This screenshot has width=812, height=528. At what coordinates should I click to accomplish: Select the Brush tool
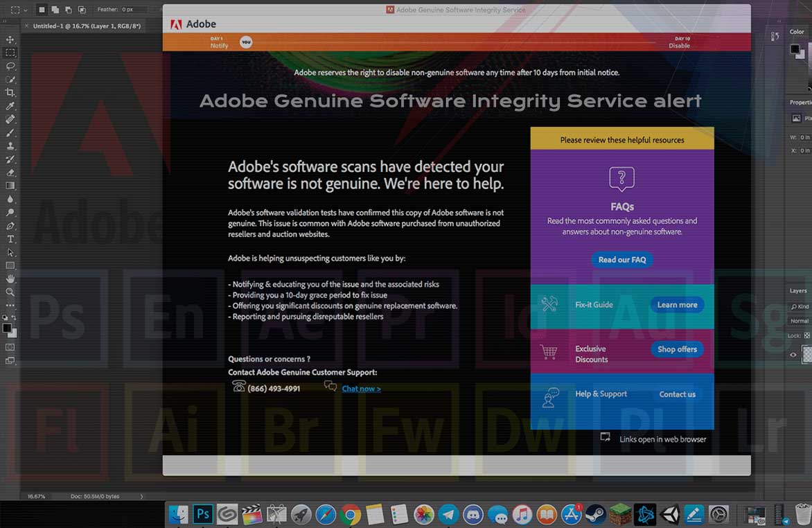pos(10,132)
